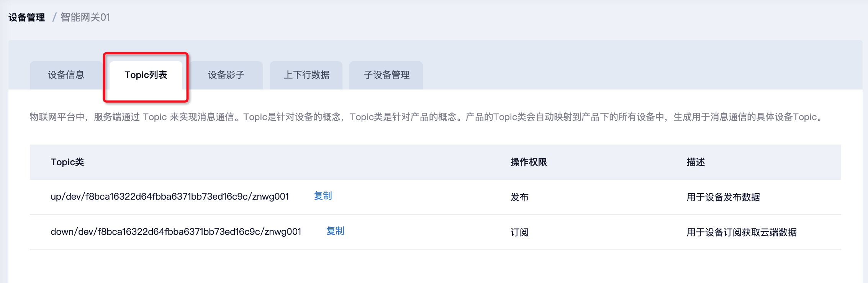The image size is (868, 283).
Task: Click the down/dev topic path text
Action: click(x=176, y=232)
